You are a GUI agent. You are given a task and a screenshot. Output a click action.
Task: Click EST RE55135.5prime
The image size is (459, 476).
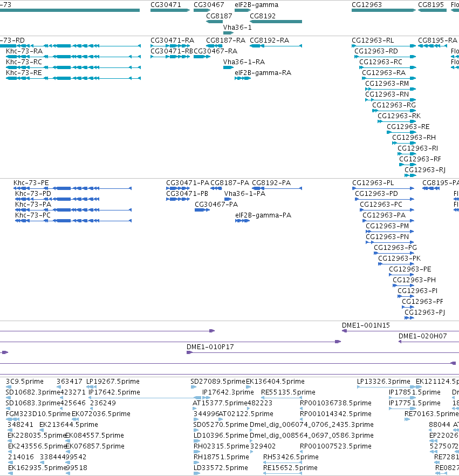tap(288, 392)
